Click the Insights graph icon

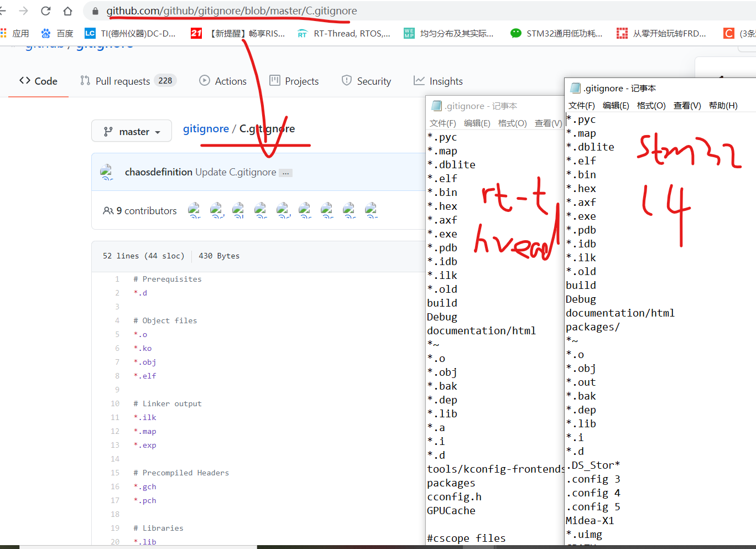pyautogui.click(x=419, y=81)
